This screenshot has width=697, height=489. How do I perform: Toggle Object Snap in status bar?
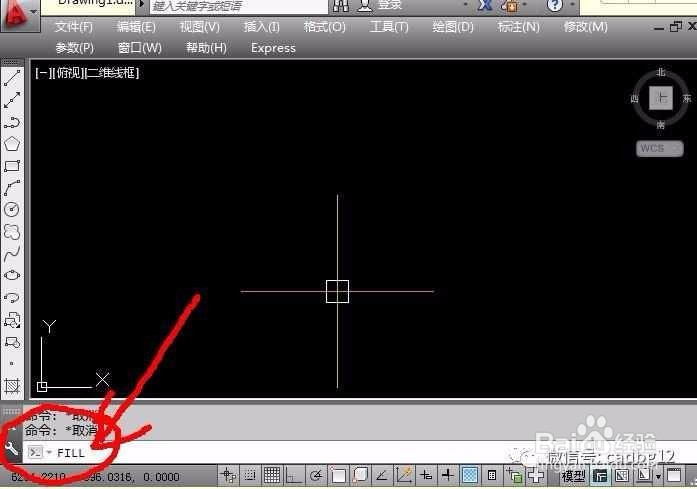[x=338, y=476]
